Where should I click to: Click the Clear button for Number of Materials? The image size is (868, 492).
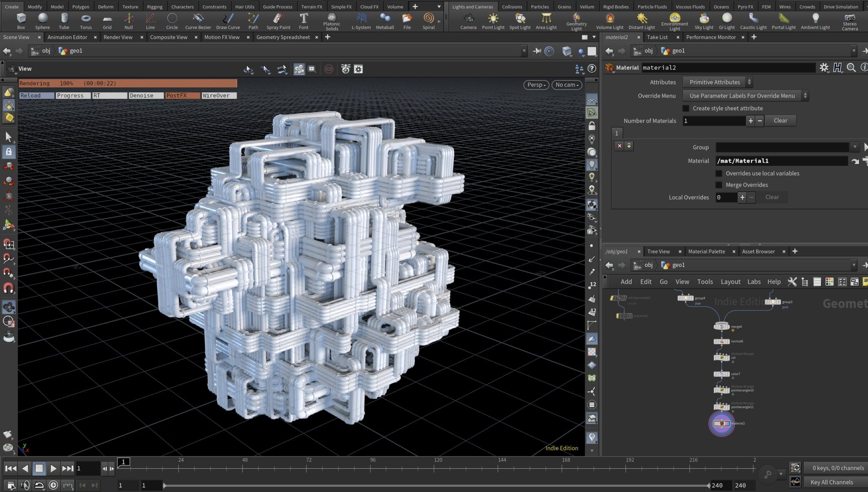coord(780,120)
